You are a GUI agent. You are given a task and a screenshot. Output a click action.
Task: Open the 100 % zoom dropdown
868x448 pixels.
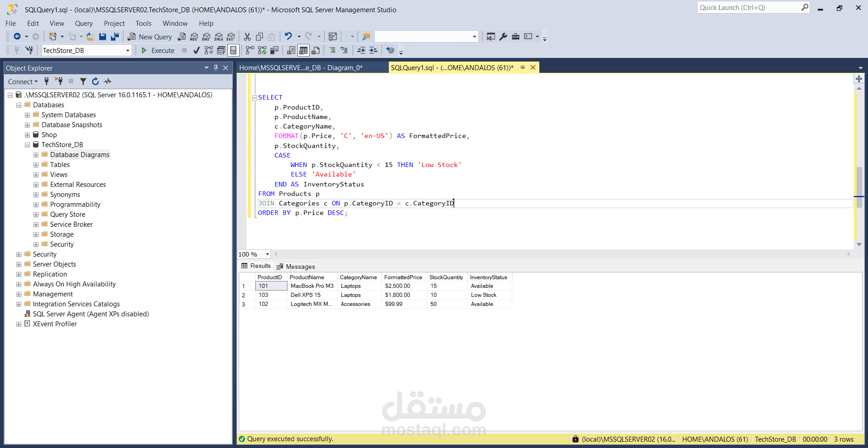point(267,254)
